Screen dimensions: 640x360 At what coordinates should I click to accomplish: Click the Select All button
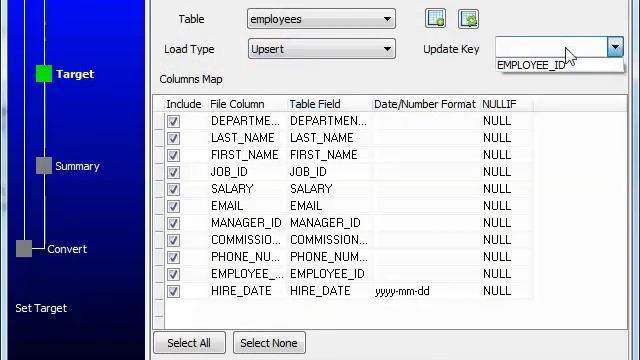click(189, 343)
